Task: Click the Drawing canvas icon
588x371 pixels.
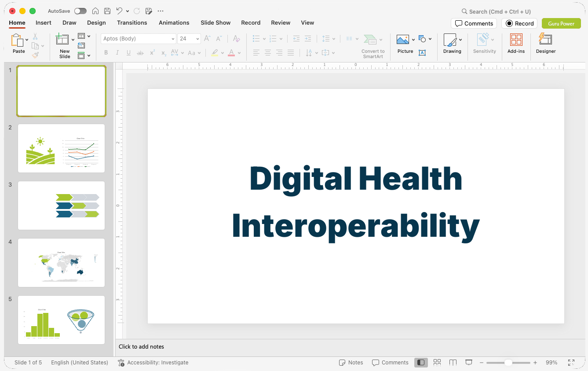Action: (x=450, y=40)
